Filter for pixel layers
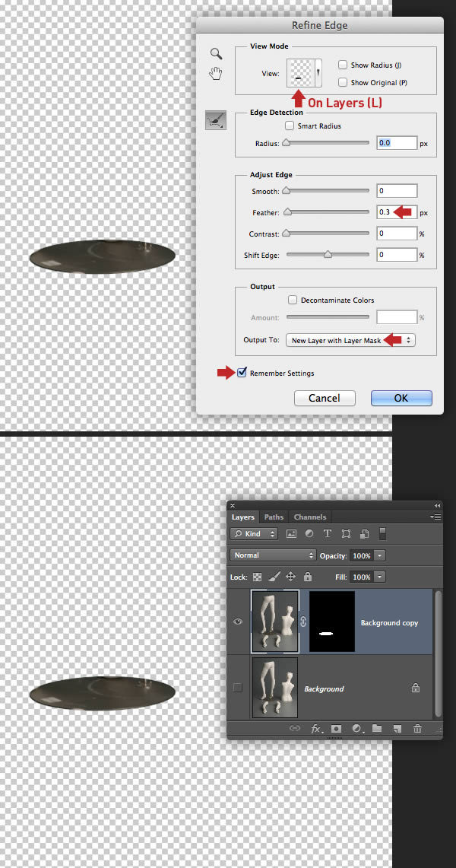This screenshot has width=456, height=868. (x=291, y=534)
